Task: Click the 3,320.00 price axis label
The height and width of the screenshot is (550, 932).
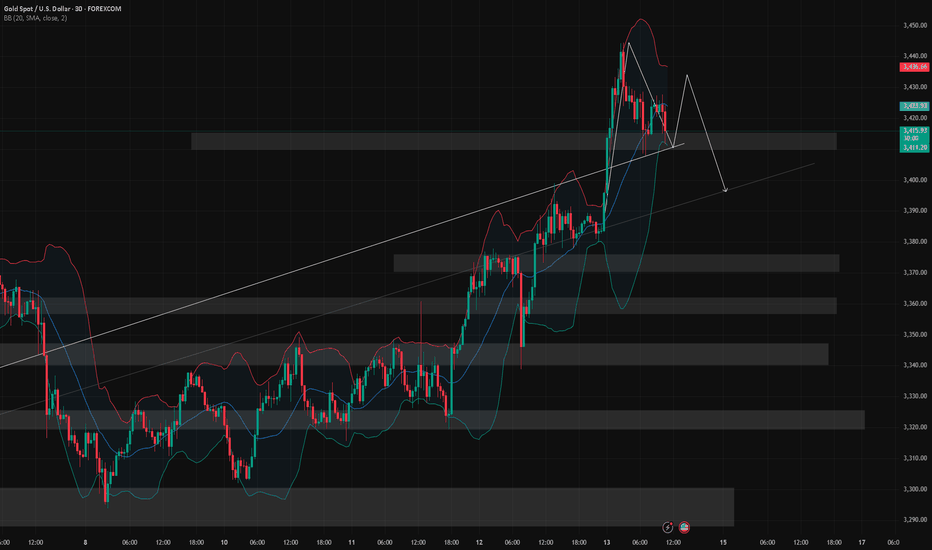Action: click(x=915, y=427)
